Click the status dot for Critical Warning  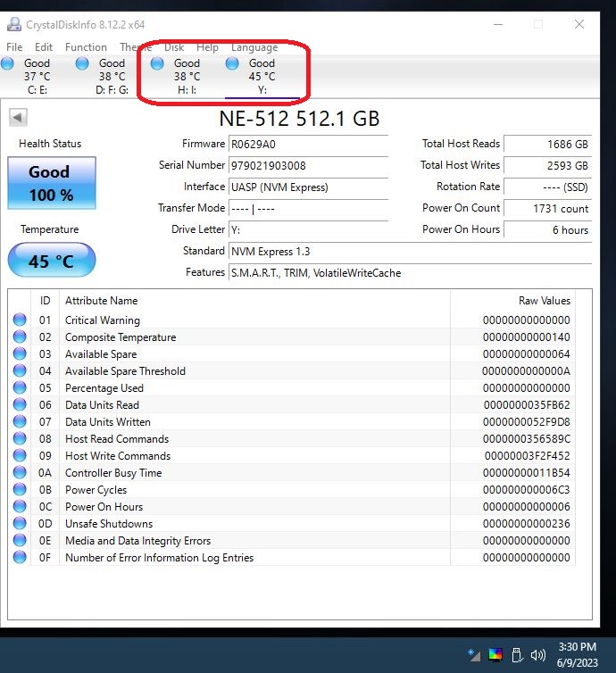pos(20,320)
